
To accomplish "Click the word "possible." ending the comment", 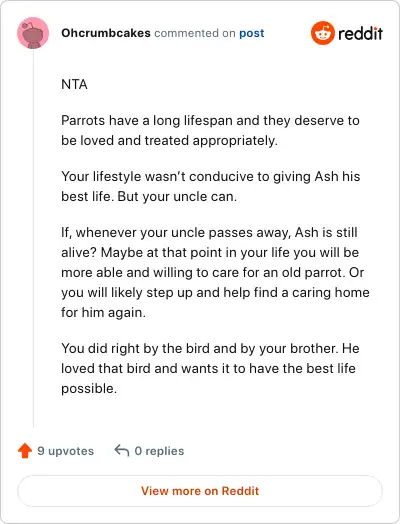I will click(x=89, y=389).
